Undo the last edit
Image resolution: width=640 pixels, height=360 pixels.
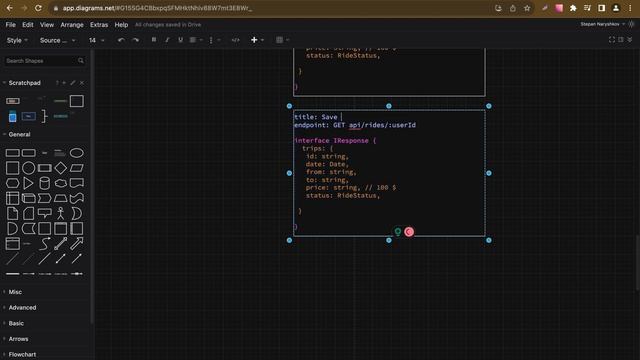[x=121, y=40]
